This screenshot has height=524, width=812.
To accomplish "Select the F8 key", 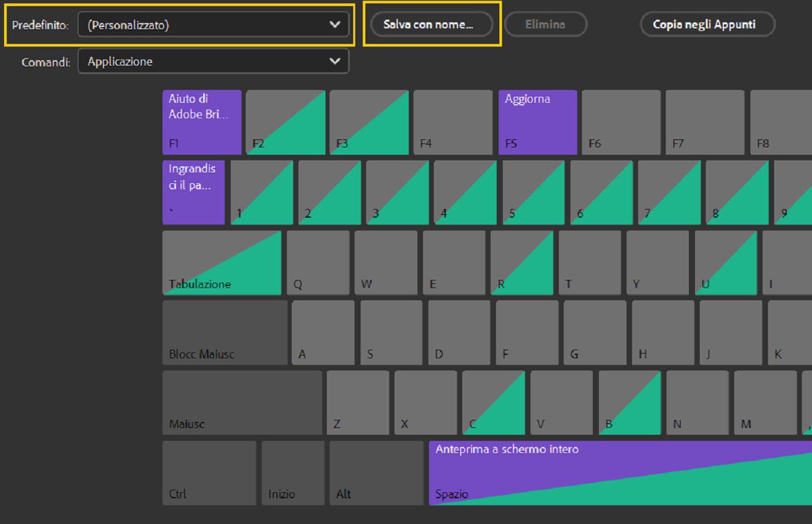I will (781, 122).
